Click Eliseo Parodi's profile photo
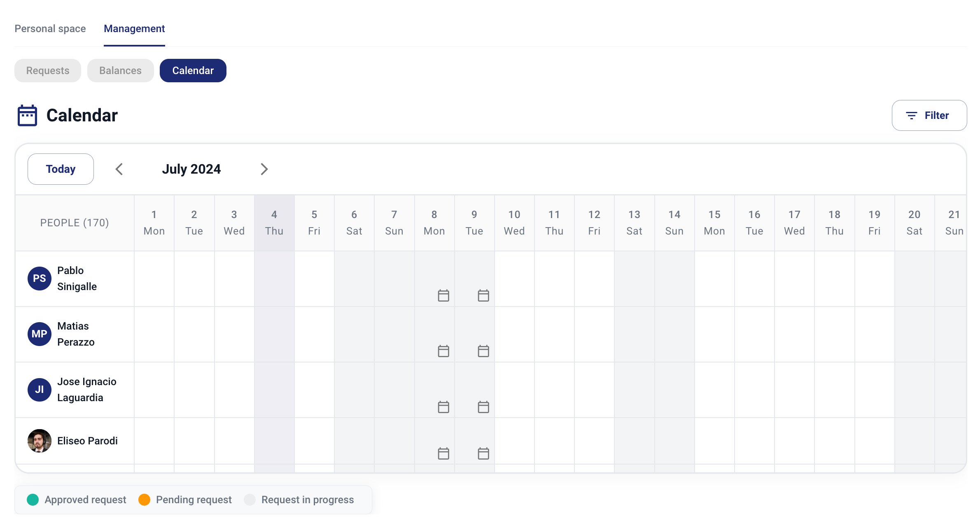Viewport: 980px width, 525px height. 40,441
